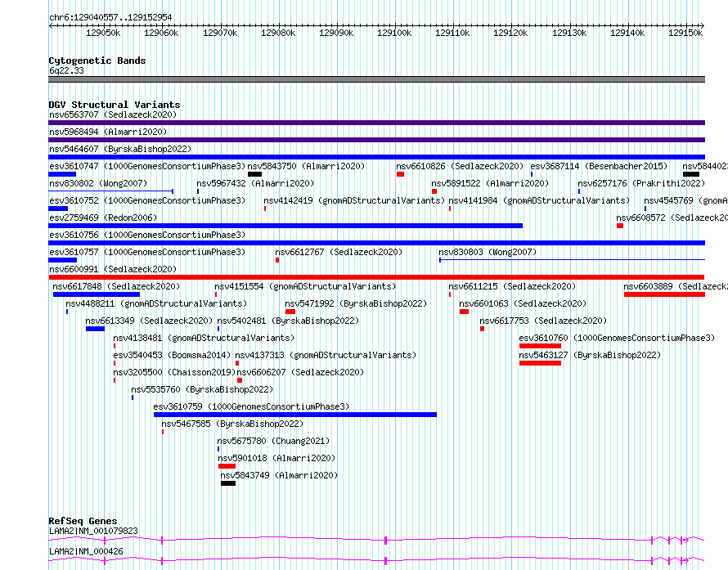Click nsv5402481 (ByrskaBishop2022) label
Screen dimensions: 728x570
[288, 321]
